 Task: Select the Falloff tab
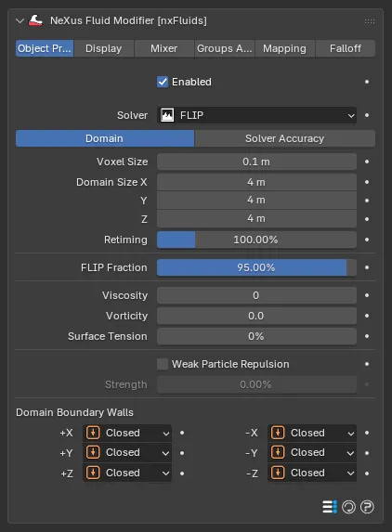pyautogui.click(x=346, y=48)
